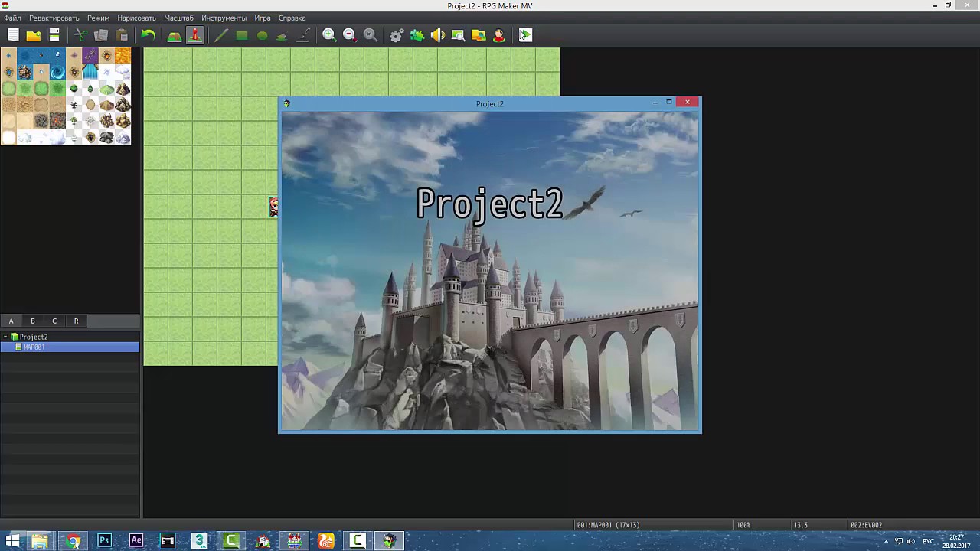Viewport: 980px width, 551px height.
Task: Open project with the folder icon
Action: click(34, 35)
